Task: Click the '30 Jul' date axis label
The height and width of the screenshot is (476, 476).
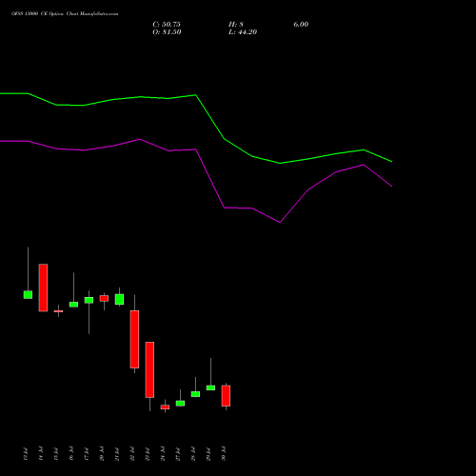Action: click(224, 453)
